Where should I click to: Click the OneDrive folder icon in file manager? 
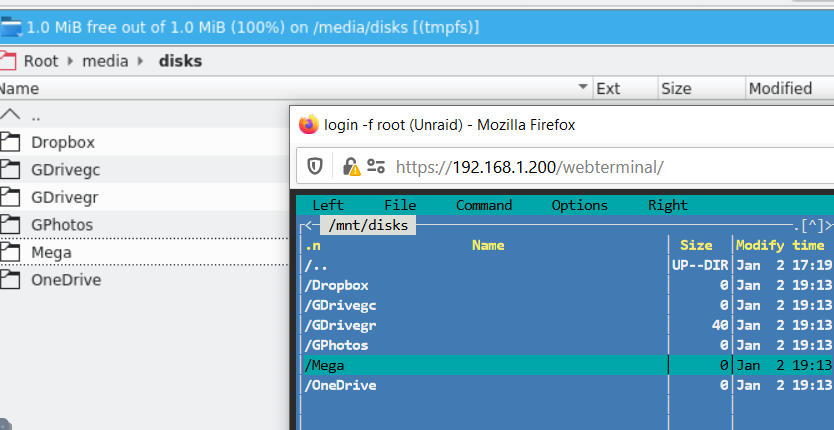tap(9, 280)
